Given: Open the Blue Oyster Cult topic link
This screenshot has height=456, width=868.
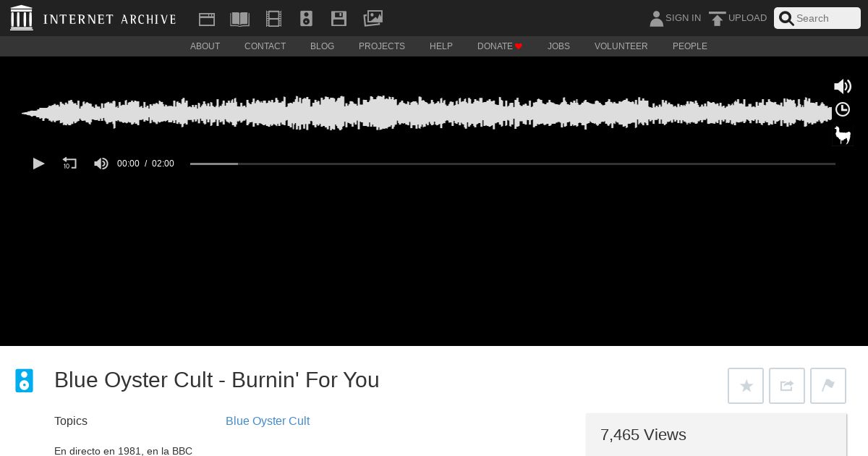Looking at the screenshot, I should click(268, 421).
